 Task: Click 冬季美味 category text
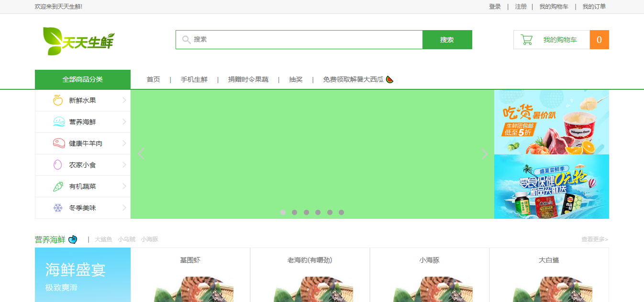(83, 208)
